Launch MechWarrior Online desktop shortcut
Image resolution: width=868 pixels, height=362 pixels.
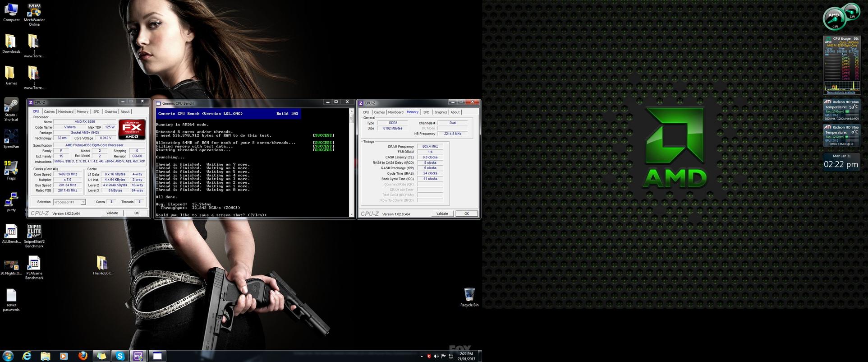coord(34,14)
